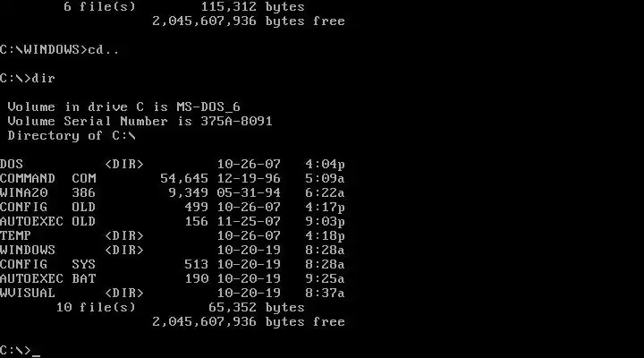This screenshot has width=644, height=358.
Task: Select the COMMAND COM file line
Action: coord(173,178)
